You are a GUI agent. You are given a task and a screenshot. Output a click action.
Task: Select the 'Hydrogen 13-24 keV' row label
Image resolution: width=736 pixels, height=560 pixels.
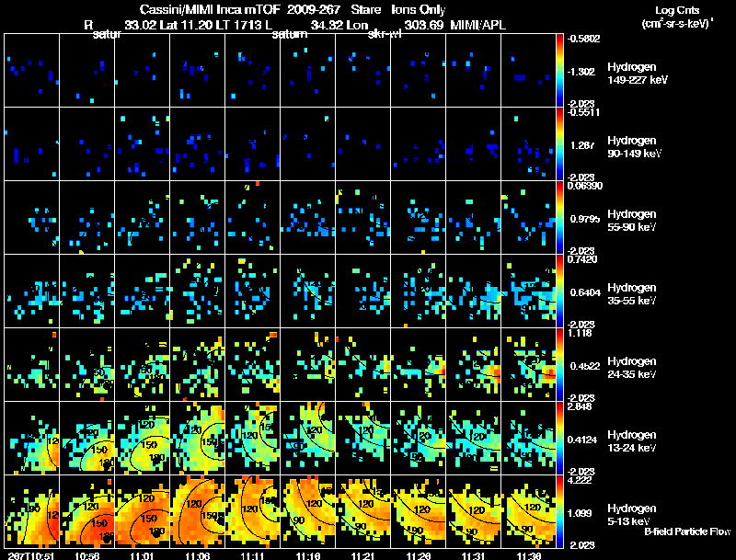[x=632, y=441]
